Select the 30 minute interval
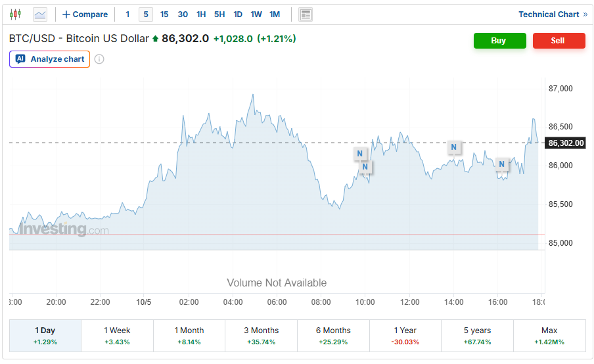594x364 pixels. click(x=183, y=14)
